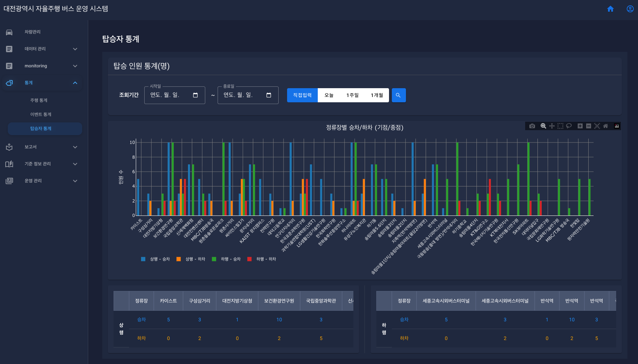Autoscale the chart axes
This screenshot has width=638, height=364.
coord(597,126)
